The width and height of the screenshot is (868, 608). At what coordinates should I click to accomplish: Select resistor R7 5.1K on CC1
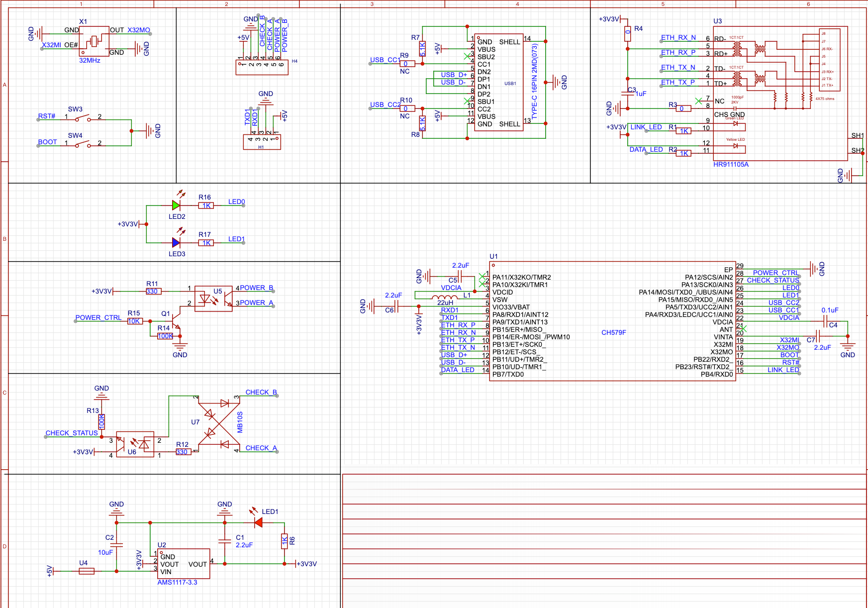(x=422, y=49)
